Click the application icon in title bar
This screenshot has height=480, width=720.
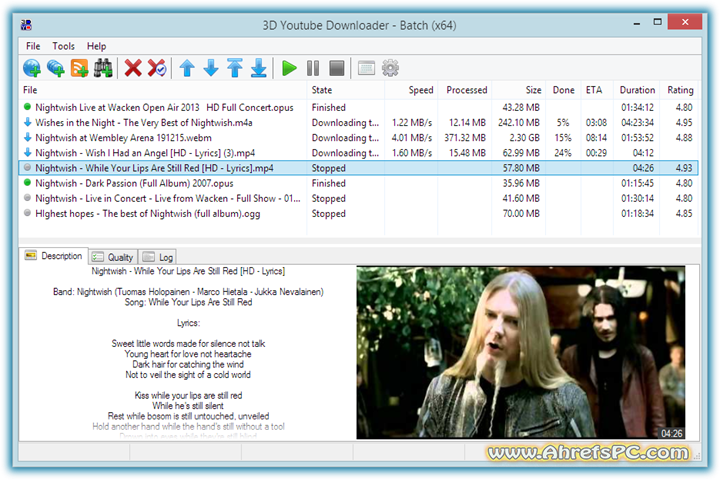[26, 25]
